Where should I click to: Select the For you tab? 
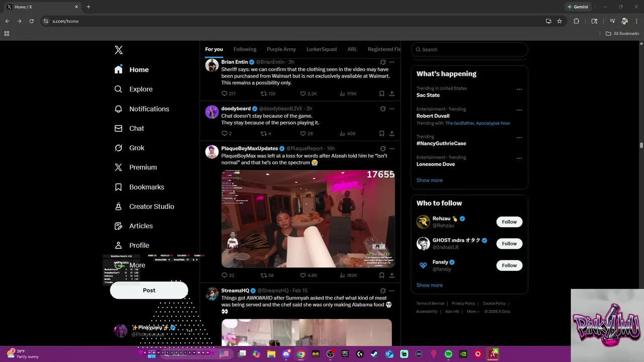click(x=214, y=49)
